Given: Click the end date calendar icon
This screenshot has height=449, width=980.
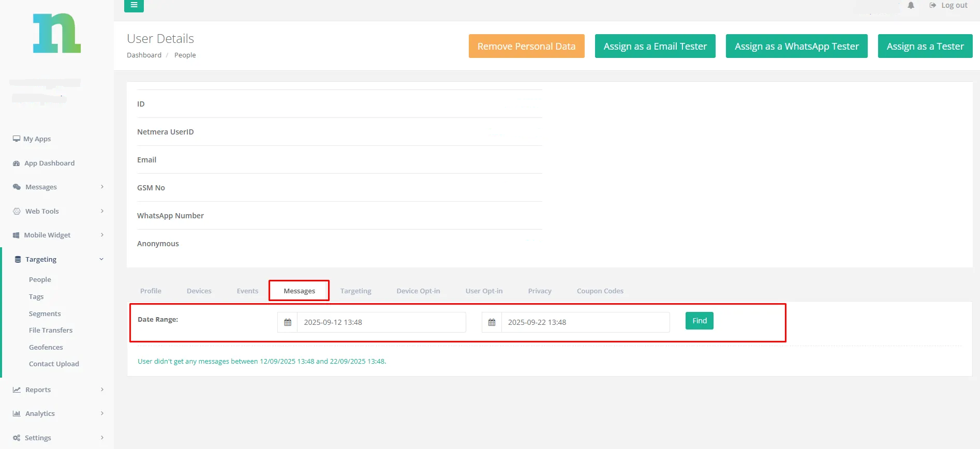Looking at the screenshot, I should [492, 322].
